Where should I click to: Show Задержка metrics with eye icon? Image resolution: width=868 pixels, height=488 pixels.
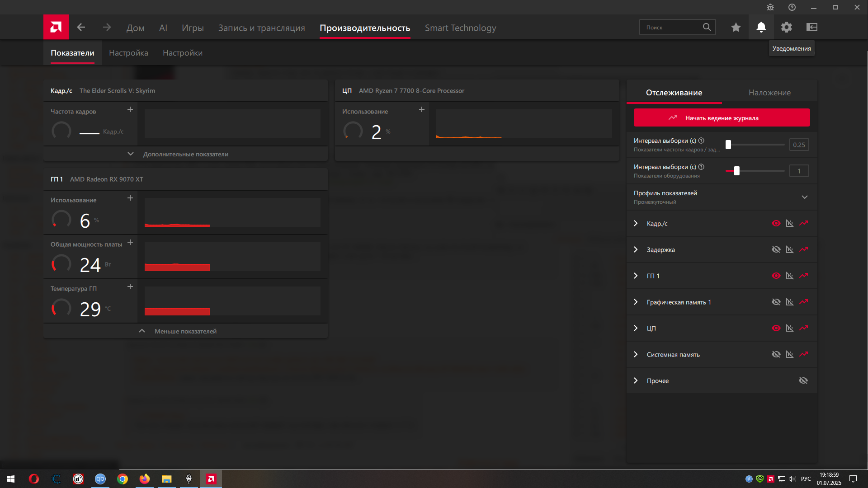(x=776, y=249)
